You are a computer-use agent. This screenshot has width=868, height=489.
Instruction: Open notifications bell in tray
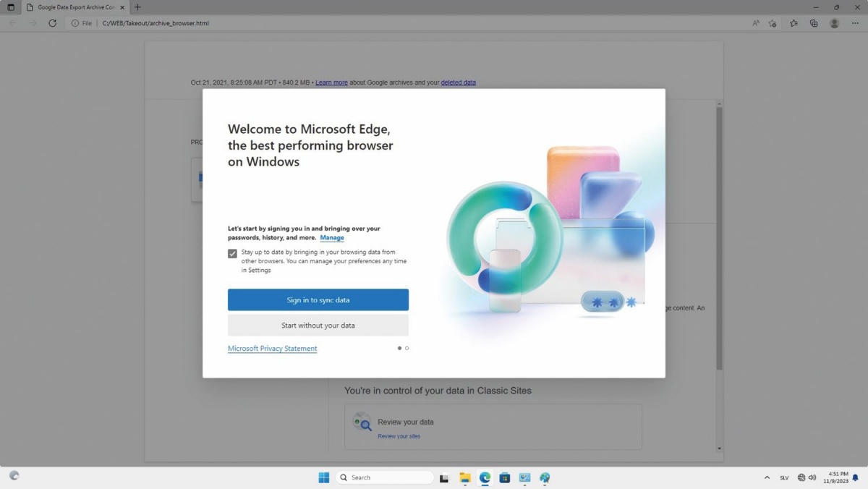point(855,478)
